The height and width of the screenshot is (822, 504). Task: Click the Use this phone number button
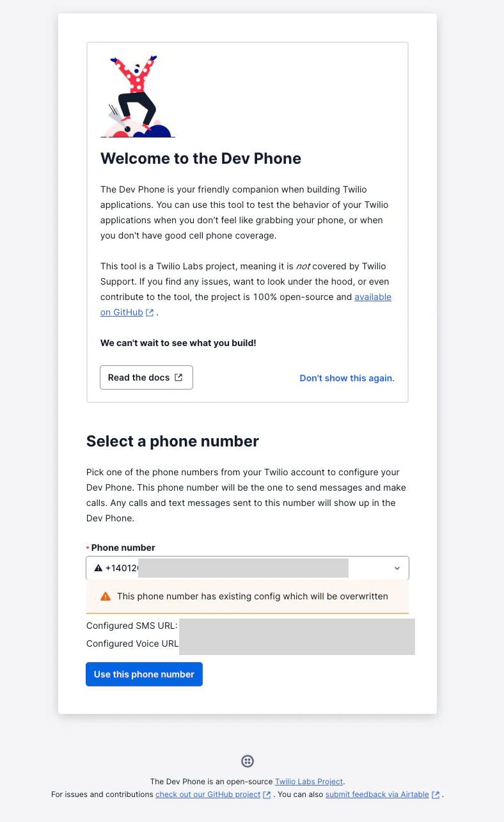tap(144, 674)
